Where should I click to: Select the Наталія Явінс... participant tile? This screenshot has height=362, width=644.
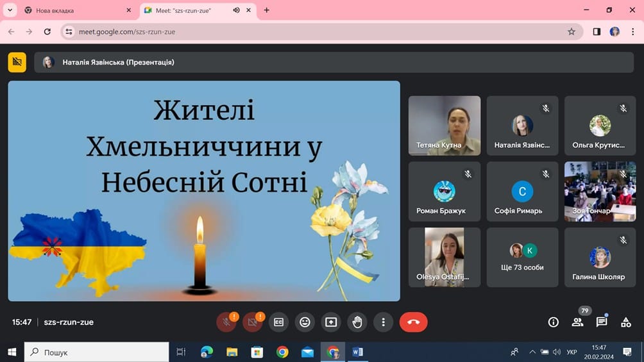(522, 126)
